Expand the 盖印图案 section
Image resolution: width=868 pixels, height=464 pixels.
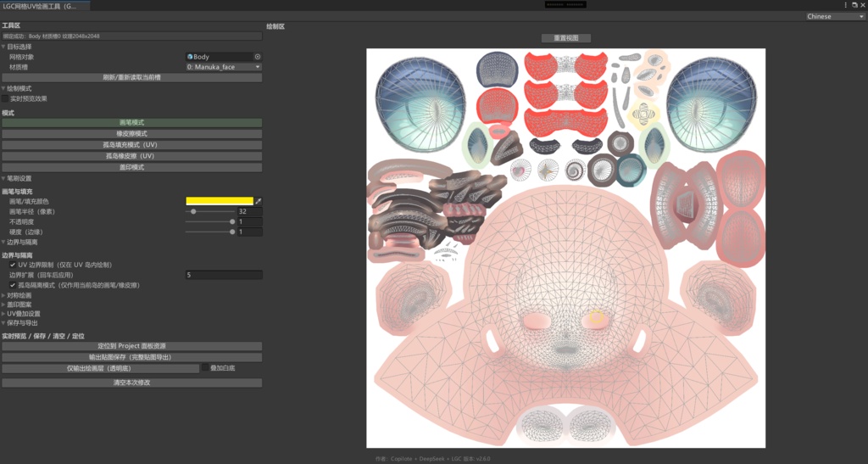3,305
